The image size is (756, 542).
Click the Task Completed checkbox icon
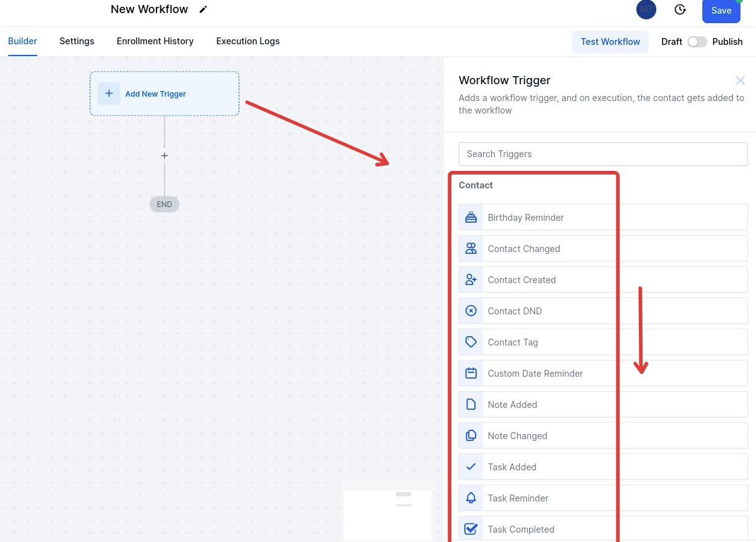tap(471, 529)
